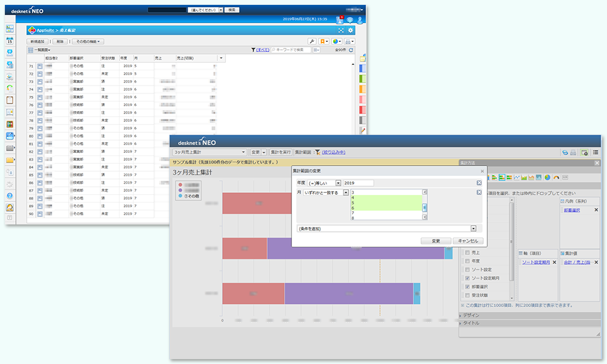Click the 変更 button in the dialog
The image size is (607, 364).
[x=436, y=241]
